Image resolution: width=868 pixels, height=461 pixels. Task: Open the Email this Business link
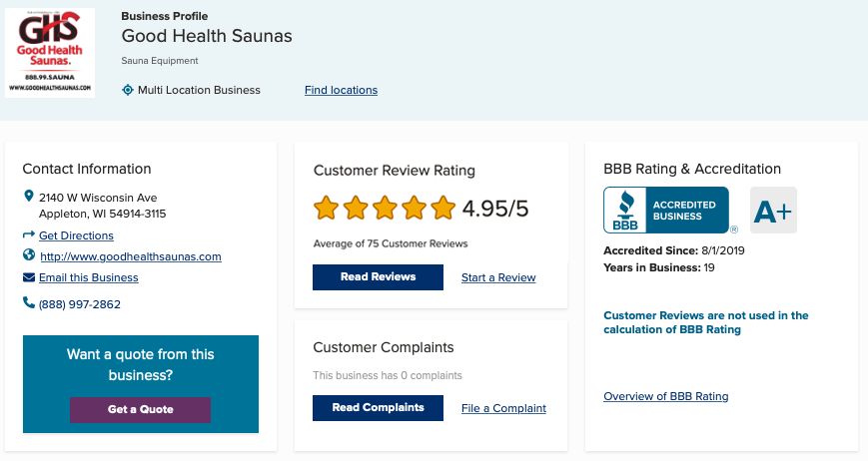point(89,277)
